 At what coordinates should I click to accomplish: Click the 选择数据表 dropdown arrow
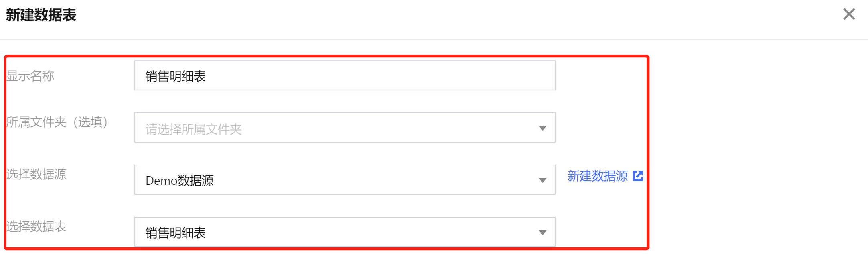pyautogui.click(x=542, y=233)
